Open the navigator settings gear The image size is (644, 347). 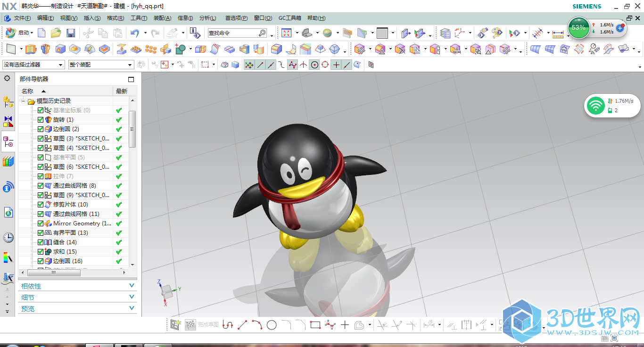point(7,78)
